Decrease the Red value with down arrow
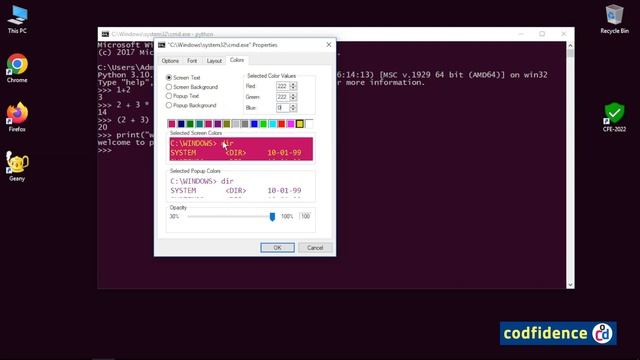Image resolution: width=640 pixels, height=360 pixels. click(293, 88)
